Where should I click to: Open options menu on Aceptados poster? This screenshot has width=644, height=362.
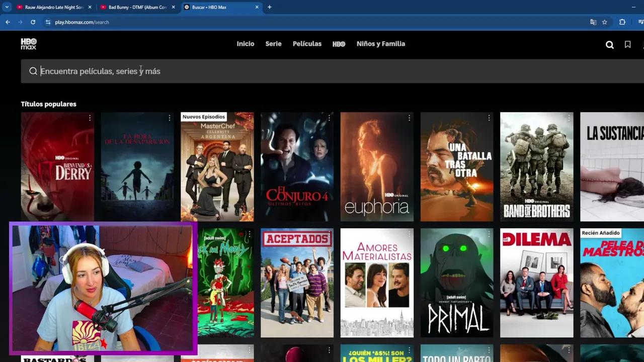[x=329, y=234]
